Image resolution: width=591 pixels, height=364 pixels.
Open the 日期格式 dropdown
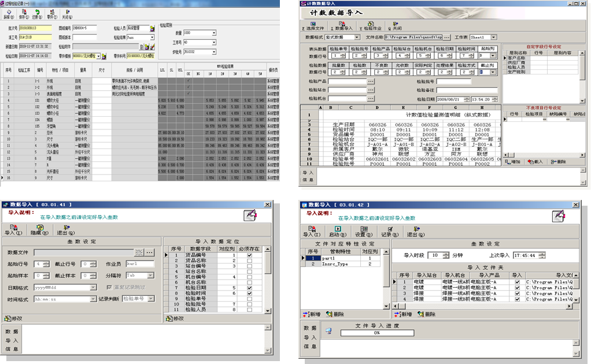(x=93, y=288)
